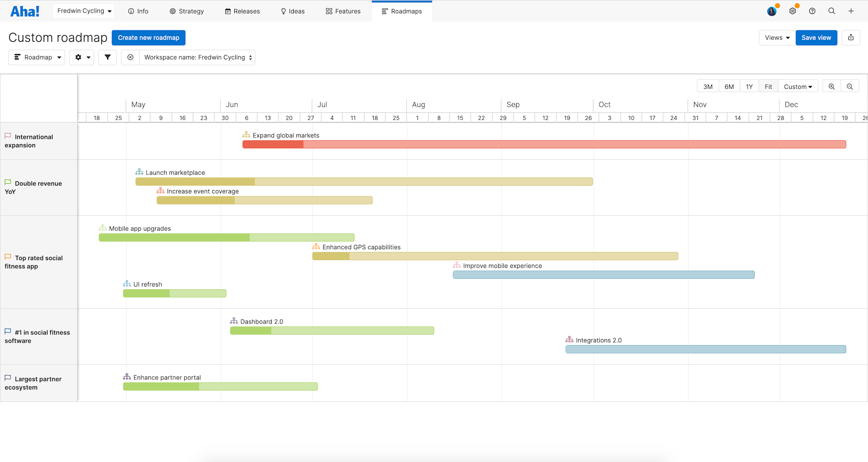This screenshot has width=868, height=462.
Task: Open the Strategy menu item
Action: [x=187, y=11]
